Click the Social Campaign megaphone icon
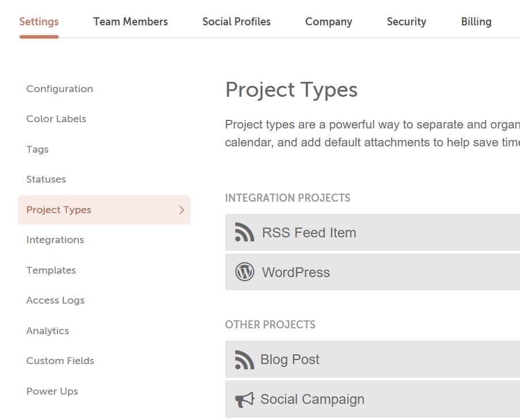520x420 pixels. coord(244,399)
